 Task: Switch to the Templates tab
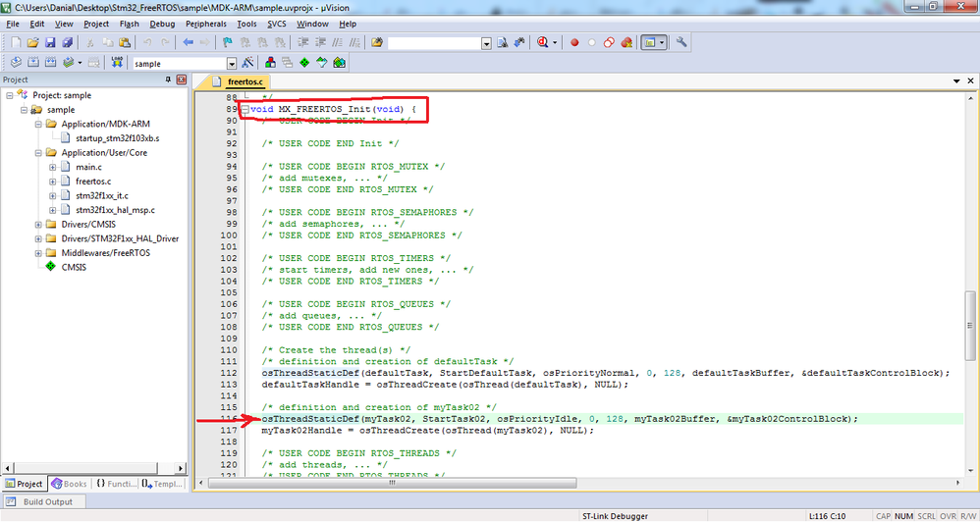[161, 484]
